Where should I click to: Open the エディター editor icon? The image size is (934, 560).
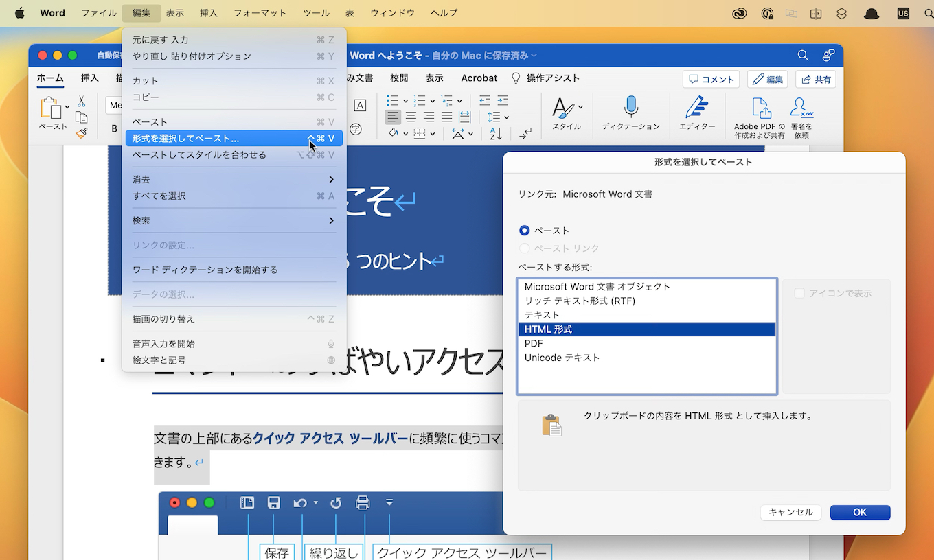pyautogui.click(x=697, y=107)
